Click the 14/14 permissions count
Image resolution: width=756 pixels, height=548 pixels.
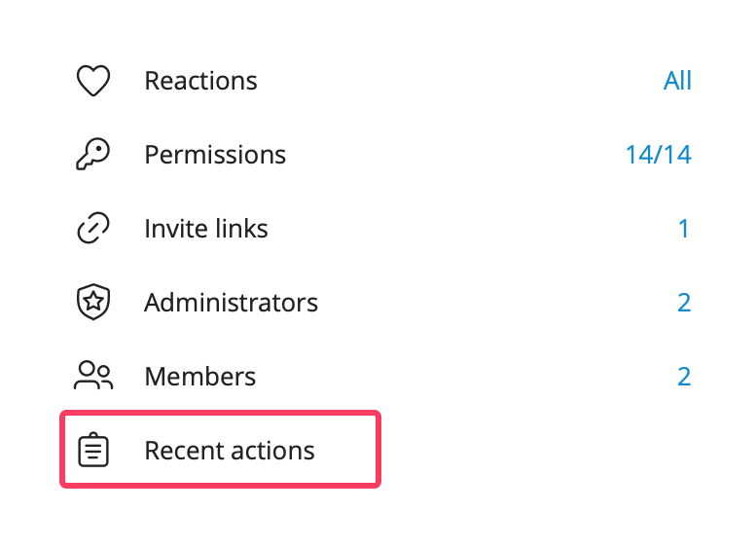pyautogui.click(x=659, y=155)
